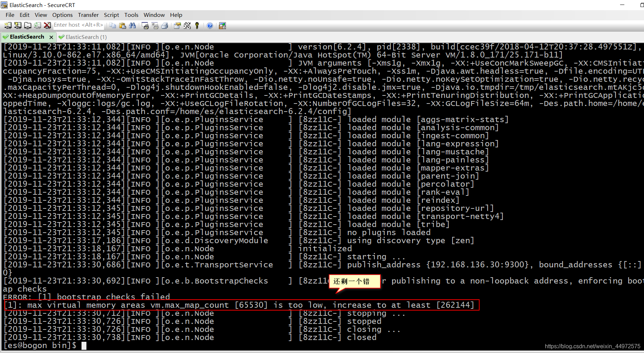Click 'loaded module [repository-url]' text
The height and width of the screenshot is (353, 644).
click(420, 208)
